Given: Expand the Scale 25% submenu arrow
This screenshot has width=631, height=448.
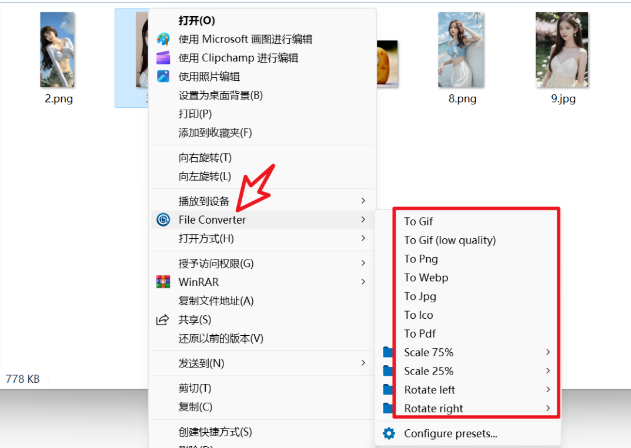Looking at the screenshot, I should point(548,371).
